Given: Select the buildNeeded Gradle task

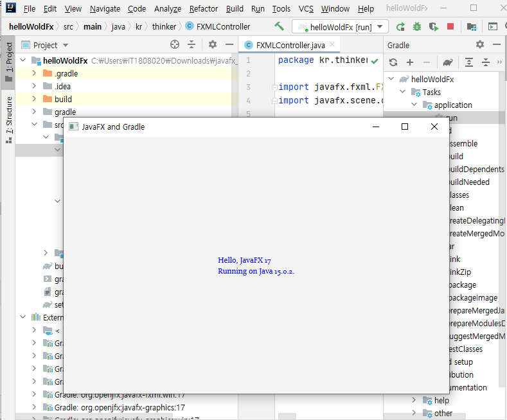Looking at the screenshot, I should (470, 182).
